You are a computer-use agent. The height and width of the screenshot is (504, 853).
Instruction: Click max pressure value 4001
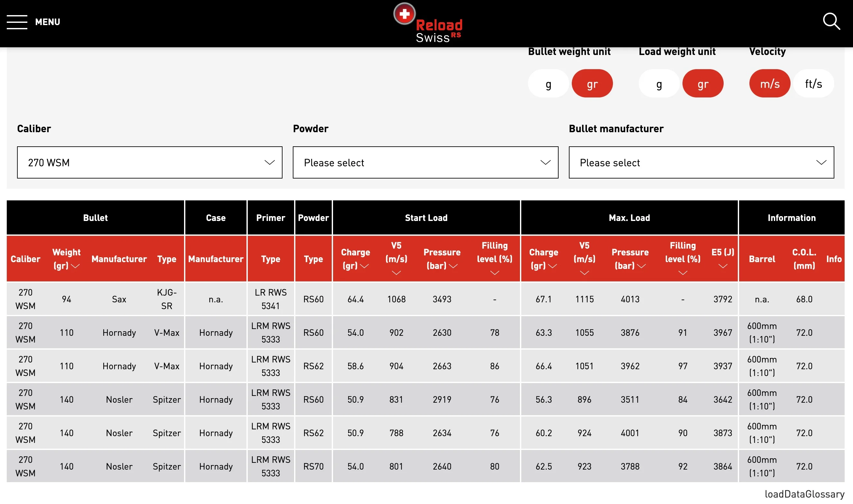click(630, 433)
